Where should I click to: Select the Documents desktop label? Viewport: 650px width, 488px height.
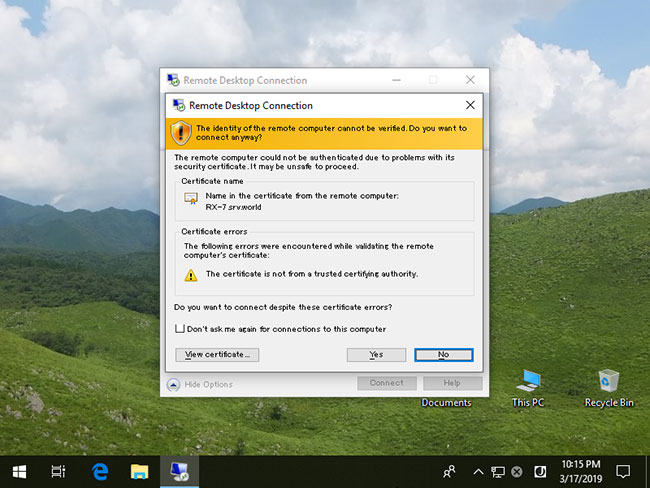(x=446, y=403)
